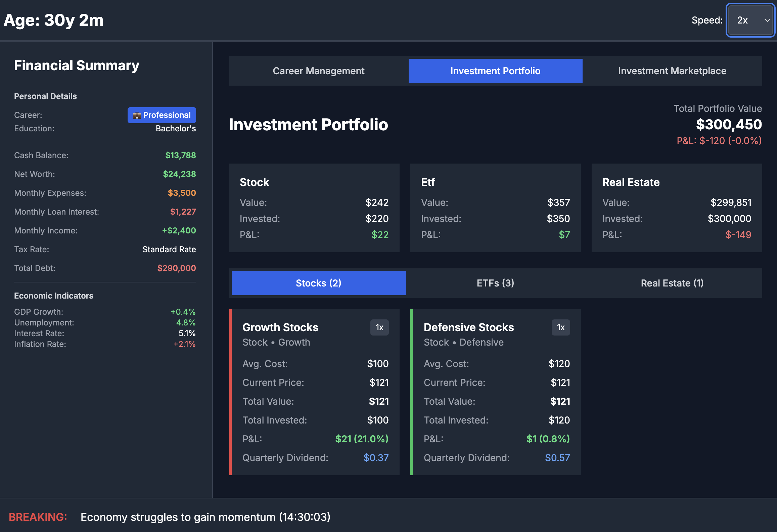Click the P&L loss indicator

718,141
